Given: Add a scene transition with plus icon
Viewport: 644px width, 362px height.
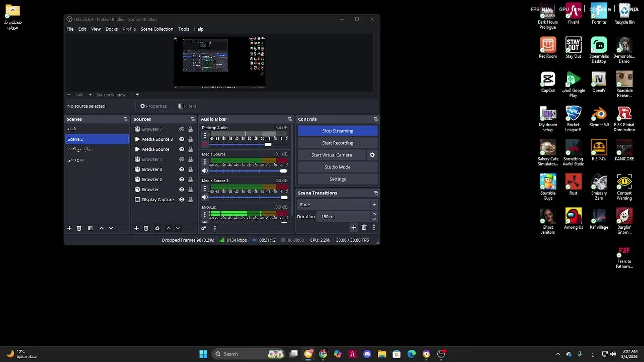Looking at the screenshot, I should (354, 228).
